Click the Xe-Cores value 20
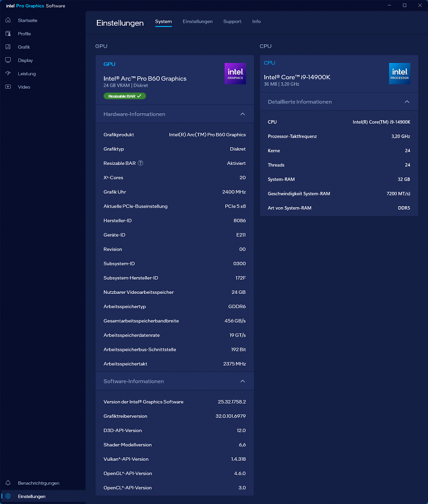The image size is (428, 504). coord(243,177)
